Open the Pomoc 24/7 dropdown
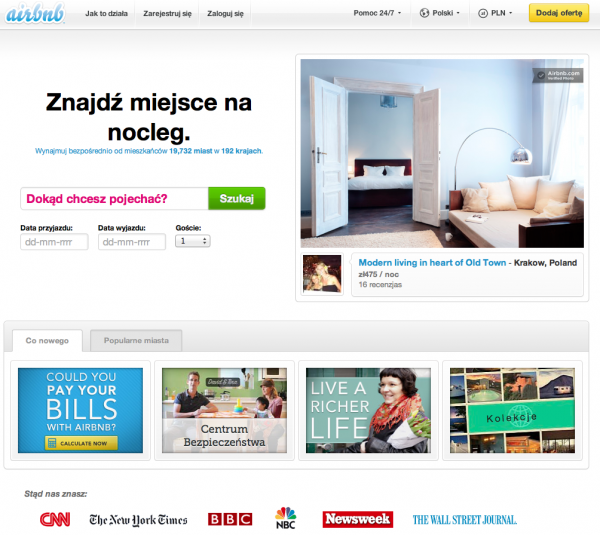 click(377, 13)
